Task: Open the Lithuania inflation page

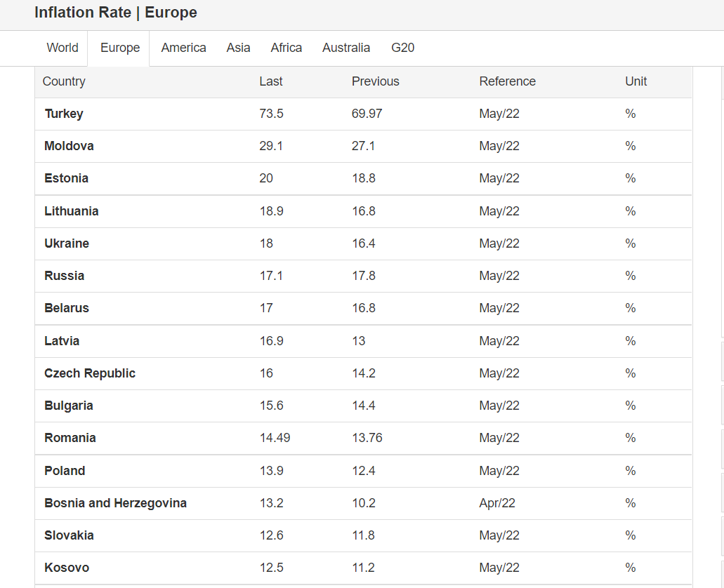Action: tap(71, 211)
